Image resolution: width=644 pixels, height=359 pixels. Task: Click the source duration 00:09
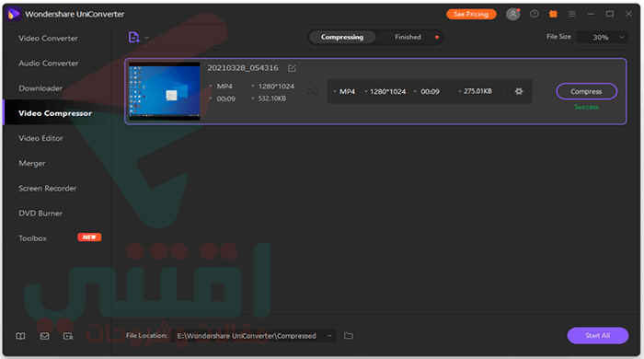(x=226, y=99)
